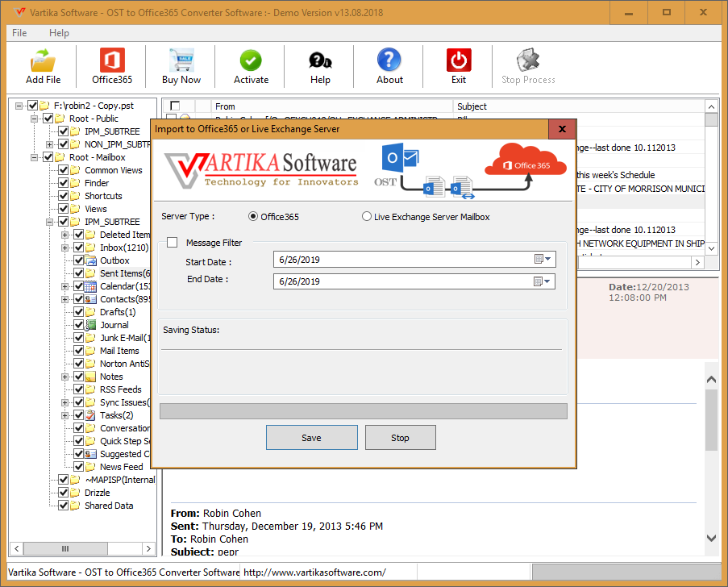Viewport: 728px width, 587px height.
Task: Select the Suggested Contacts folder icon
Action: click(x=90, y=454)
